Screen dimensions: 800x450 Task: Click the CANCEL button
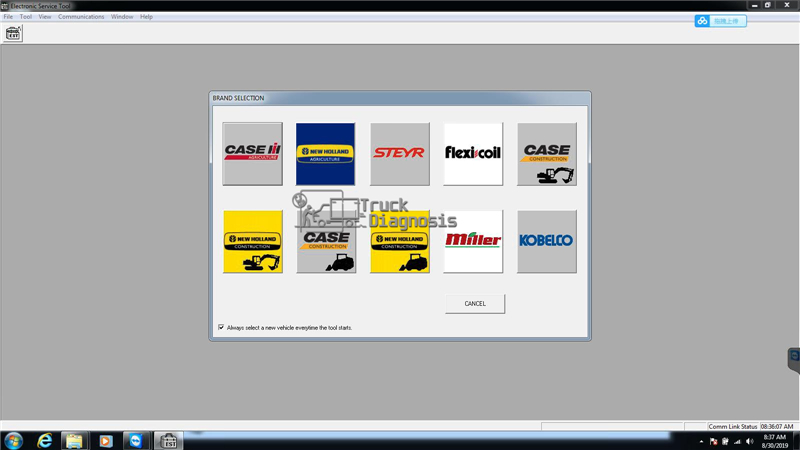(475, 304)
